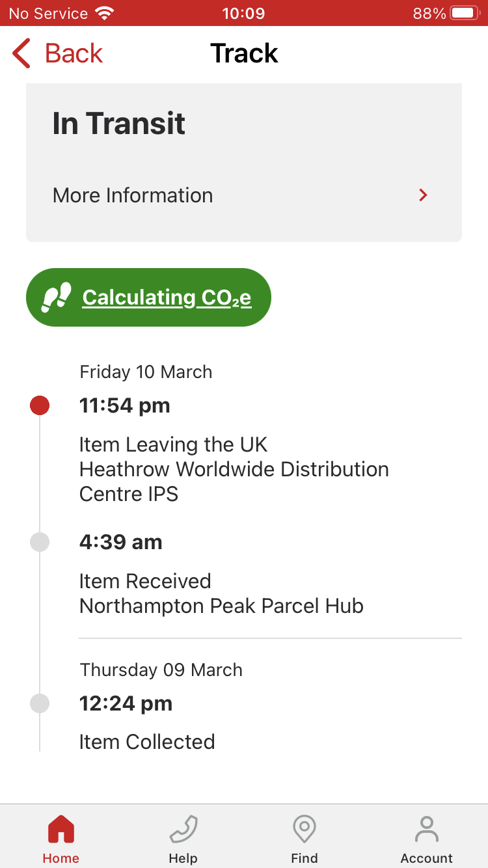Viewport: 488px width, 868px height.
Task: Tap the battery icon in the status bar
Action: (465, 13)
